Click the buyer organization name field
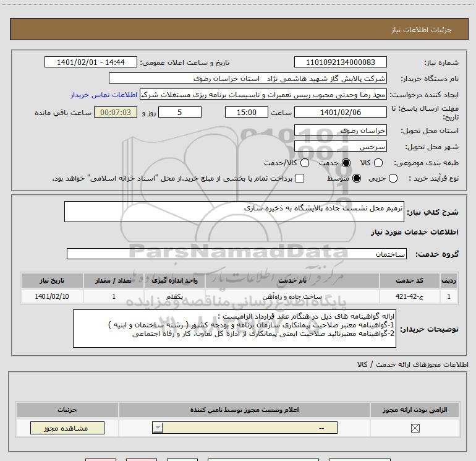Image resolution: width=476 pixels, height=461 pixels. coord(248,78)
